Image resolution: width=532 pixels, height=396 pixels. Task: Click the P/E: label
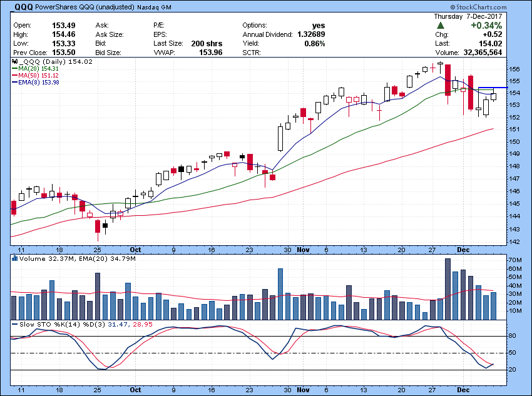pos(159,26)
